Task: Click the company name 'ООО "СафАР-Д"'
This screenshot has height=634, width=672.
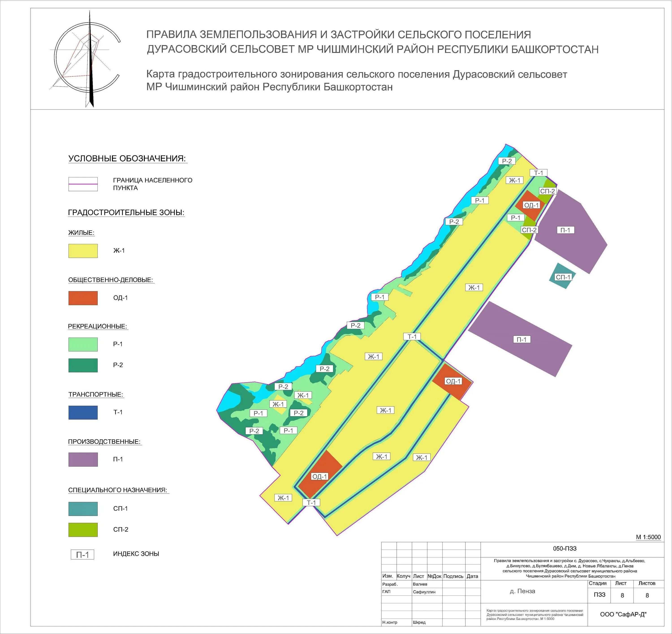Action: point(623,614)
